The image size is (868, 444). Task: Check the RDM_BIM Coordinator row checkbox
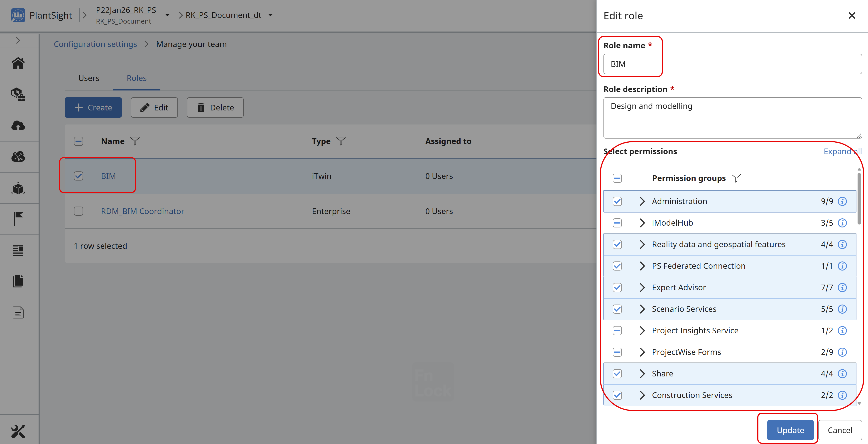point(78,211)
